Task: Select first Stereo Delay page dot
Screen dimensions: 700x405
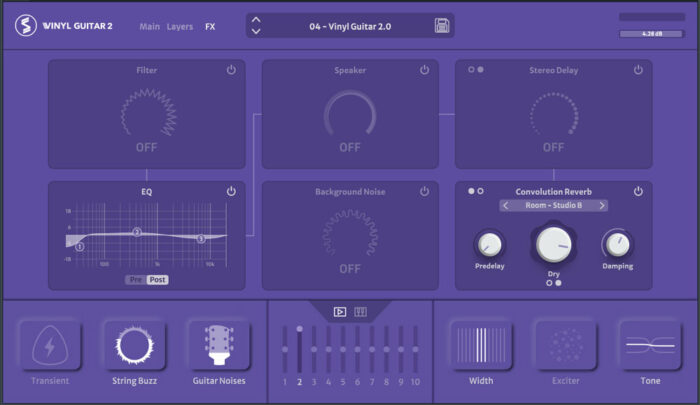Action: tap(471, 70)
